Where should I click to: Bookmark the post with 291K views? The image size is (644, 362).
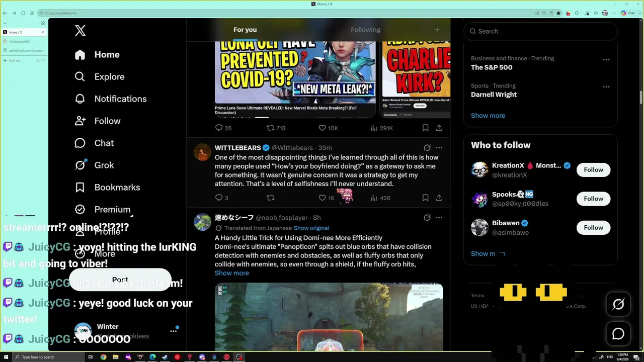tap(425, 128)
